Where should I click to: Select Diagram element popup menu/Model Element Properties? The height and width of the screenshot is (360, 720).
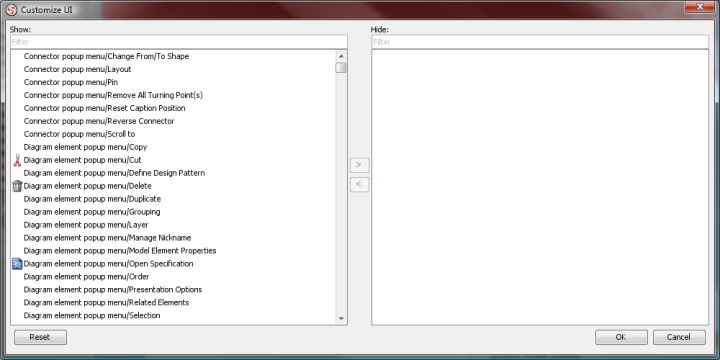(x=120, y=251)
